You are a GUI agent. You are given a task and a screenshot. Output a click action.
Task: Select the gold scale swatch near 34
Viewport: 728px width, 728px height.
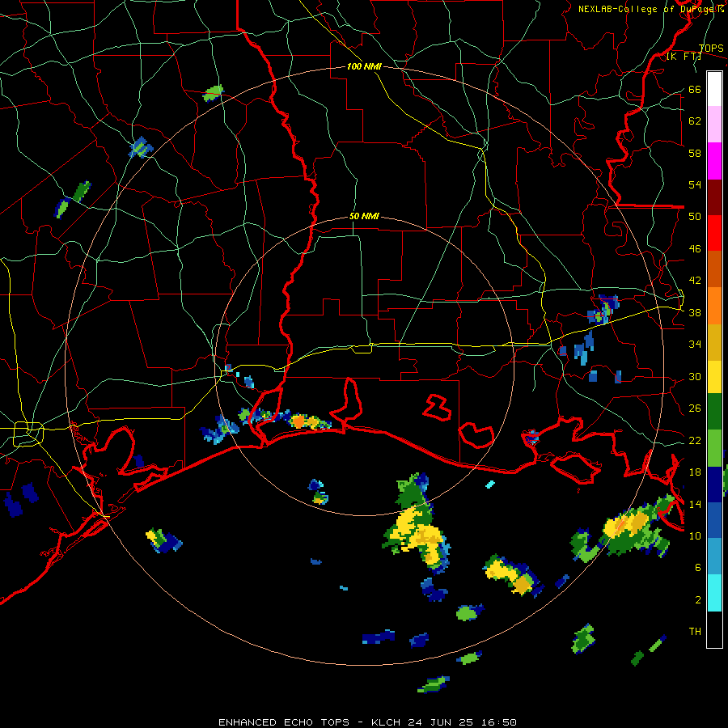pyautogui.click(x=714, y=342)
